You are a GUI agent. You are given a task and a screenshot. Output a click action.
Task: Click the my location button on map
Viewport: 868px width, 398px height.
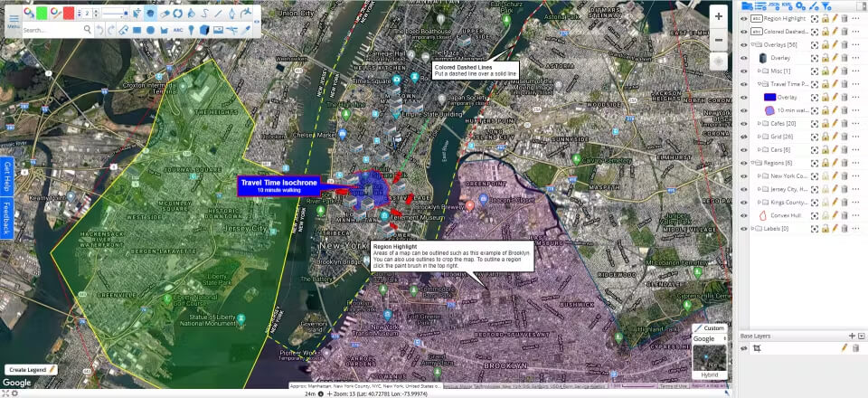click(x=719, y=62)
